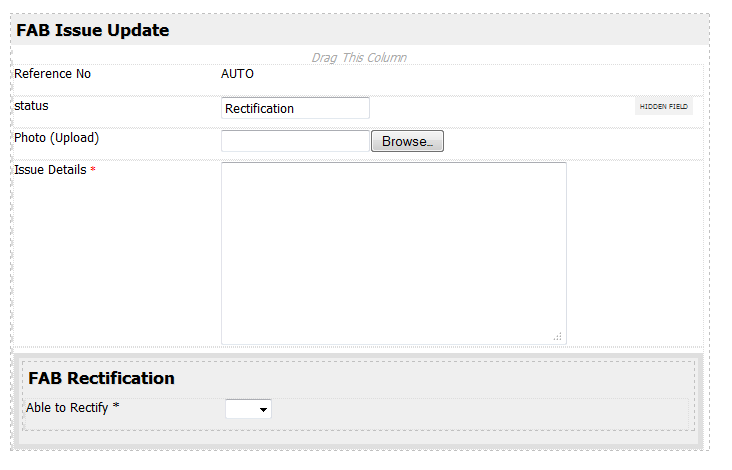Click the AUTO reference value
Image resolution: width=732 pixels, height=470 pixels.
237,74
